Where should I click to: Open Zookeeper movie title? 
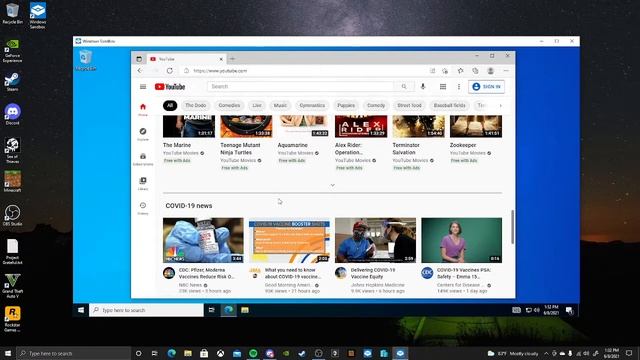coord(463,145)
